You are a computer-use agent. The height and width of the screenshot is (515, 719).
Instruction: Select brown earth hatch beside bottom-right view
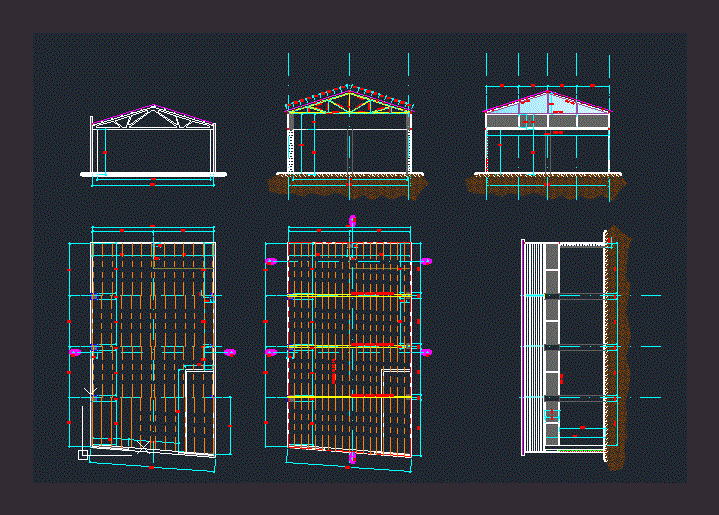pos(620,350)
